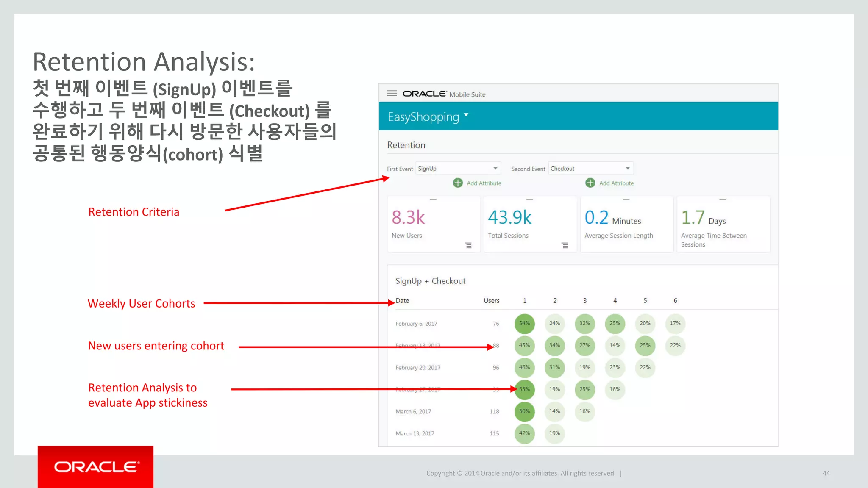Click Add Attribute link for First Event
The height and width of the screenshot is (488, 868).
[x=484, y=183]
